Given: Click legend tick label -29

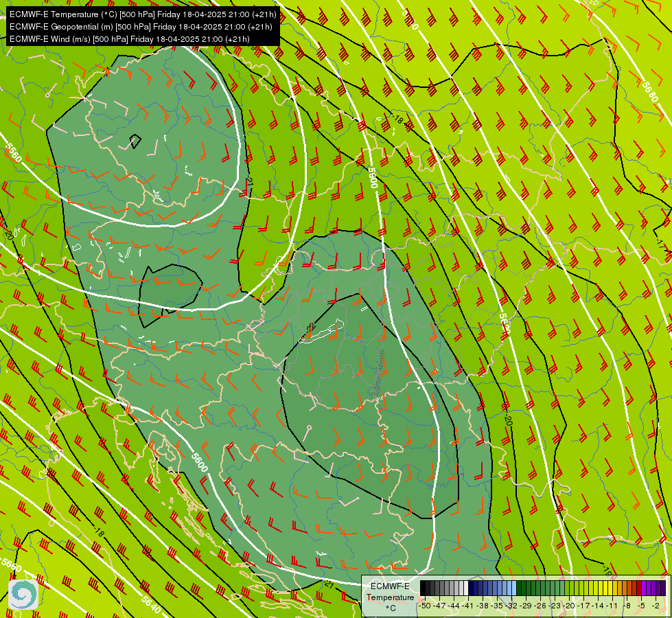Looking at the screenshot, I should [526, 606].
